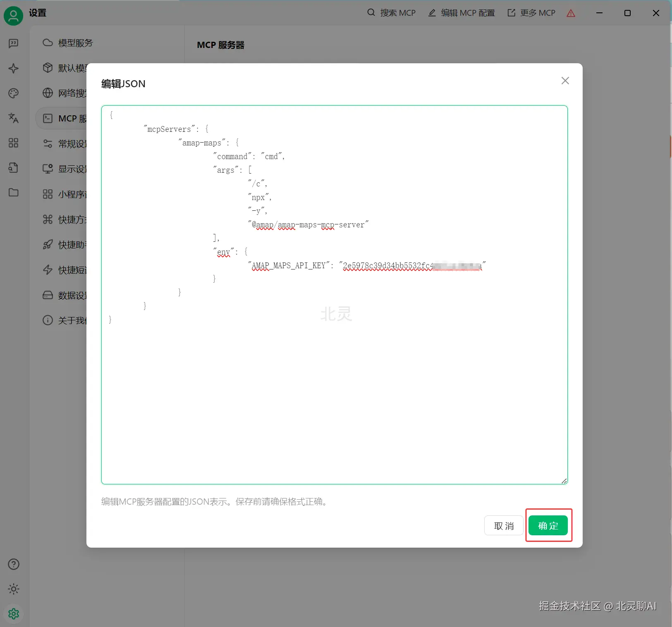
Task: Click the red warning triangle icon
Action: [571, 13]
